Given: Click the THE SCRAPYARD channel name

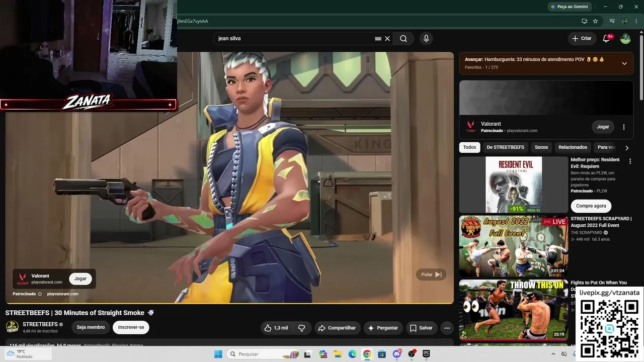Looking at the screenshot, I should pyautogui.click(x=586, y=233).
